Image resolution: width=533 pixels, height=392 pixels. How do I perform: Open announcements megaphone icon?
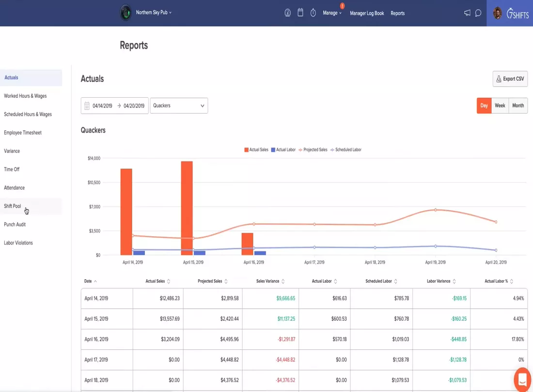point(468,13)
